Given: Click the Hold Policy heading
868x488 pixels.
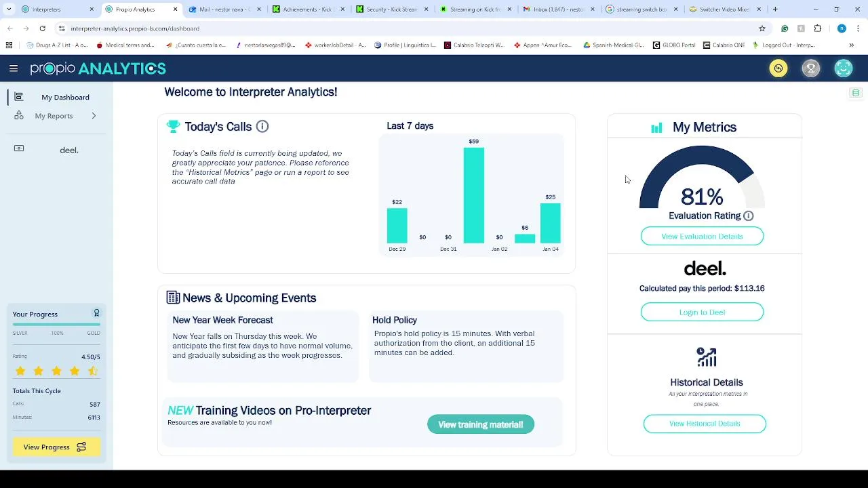Looking at the screenshot, I should tap(395, 320).
